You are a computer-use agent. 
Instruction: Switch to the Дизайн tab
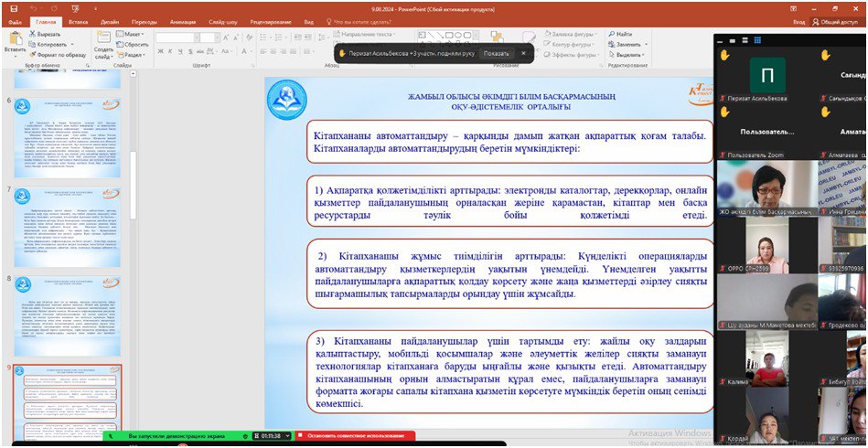[x=110, y=22]
